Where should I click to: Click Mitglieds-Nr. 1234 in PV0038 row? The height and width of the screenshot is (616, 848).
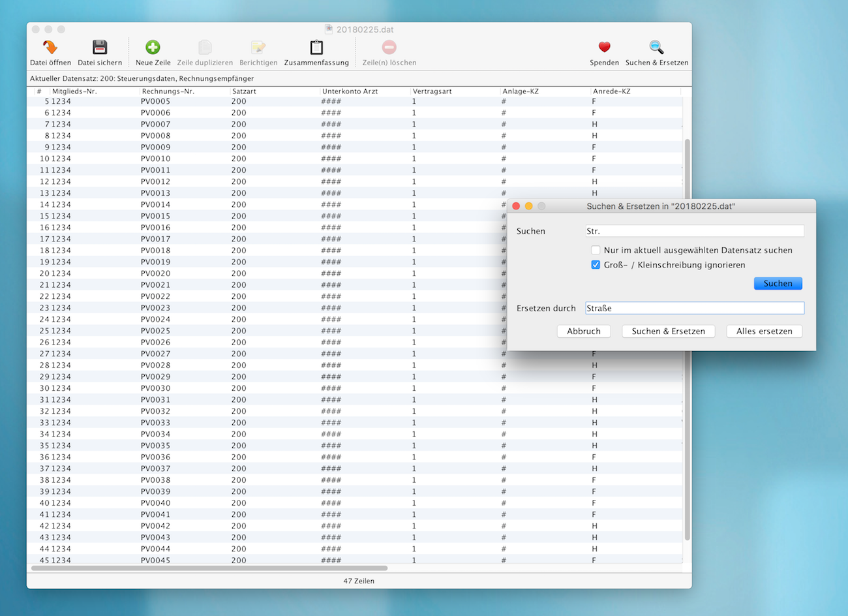tap(61, 480)
